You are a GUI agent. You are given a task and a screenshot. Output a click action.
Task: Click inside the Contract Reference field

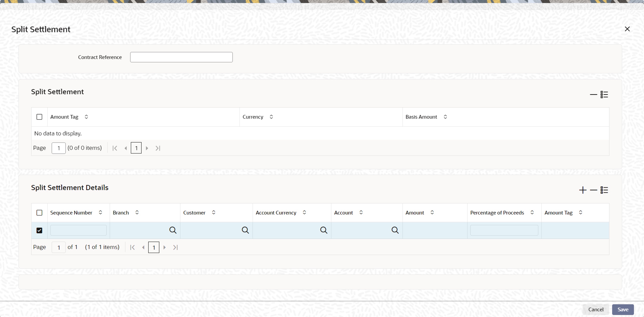(181, 57)
